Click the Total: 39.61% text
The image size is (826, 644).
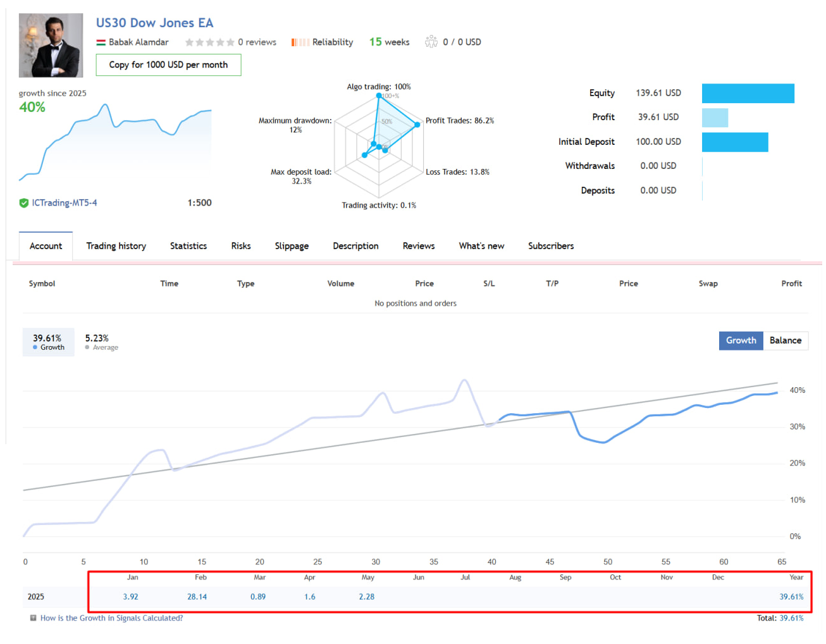780,618
